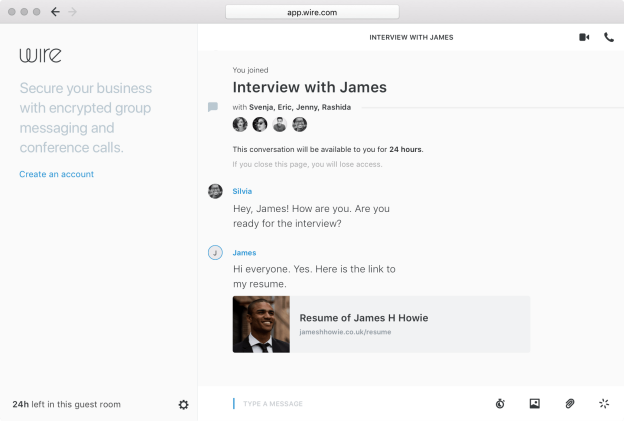The image size is (624, 421).
Task: Start an audio call with phone icon
Action: click(609, 37)
